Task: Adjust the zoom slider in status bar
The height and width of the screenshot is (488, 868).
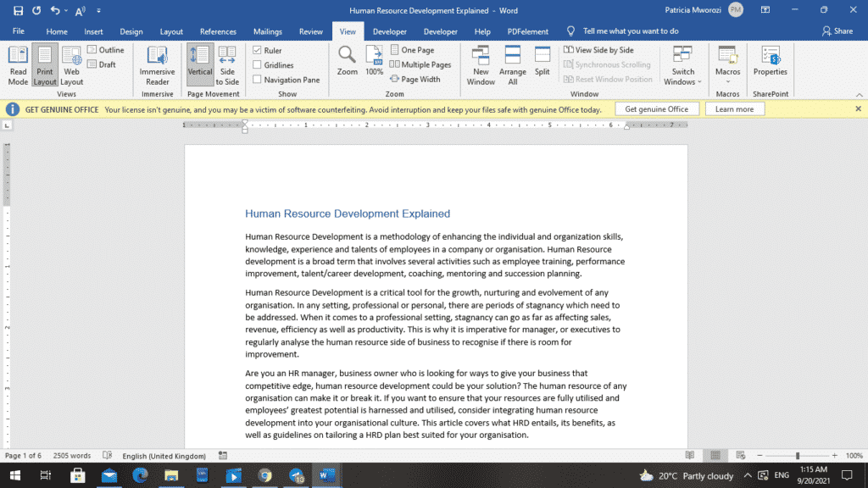Action: coord(797,456)
